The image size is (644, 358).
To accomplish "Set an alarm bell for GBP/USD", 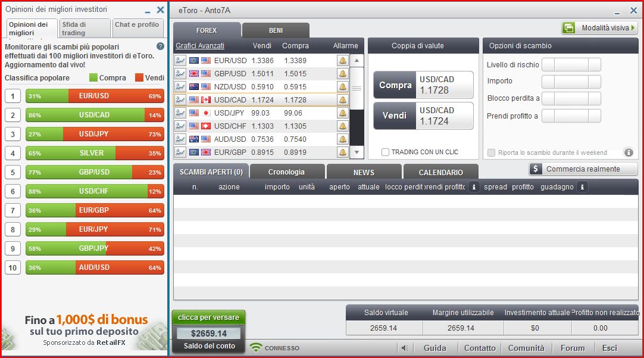I will click(343, 74).
